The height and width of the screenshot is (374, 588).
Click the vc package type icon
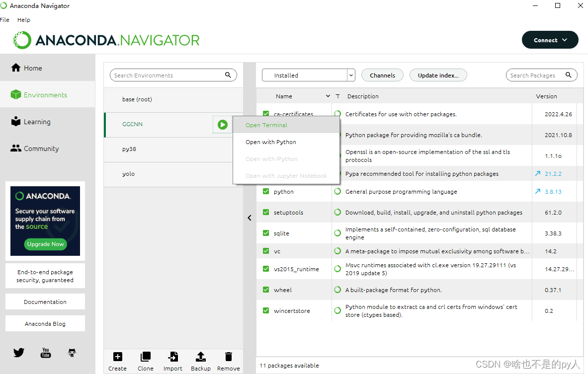pos(337,251)
